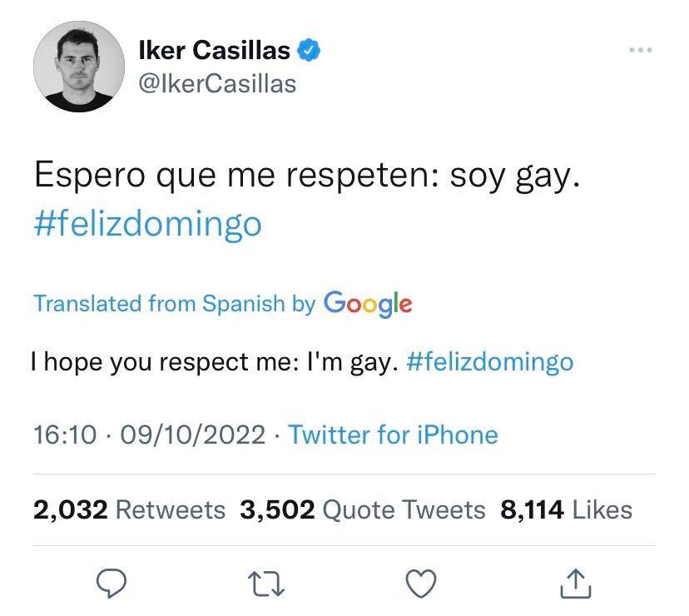Open the @IkerCasillas handle link
This screenshot has height=616, width=689.
tap(217, 83)
